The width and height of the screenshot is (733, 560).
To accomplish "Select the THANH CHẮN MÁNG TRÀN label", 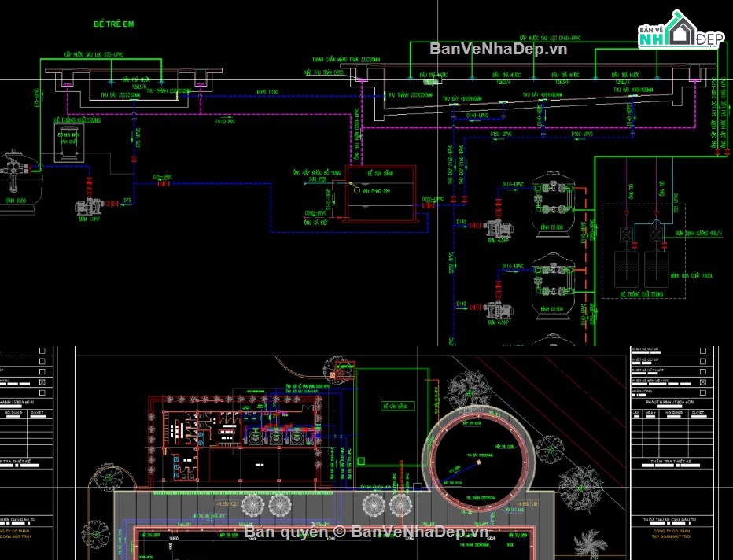I will pyautogui.click(x=346, y=60).
